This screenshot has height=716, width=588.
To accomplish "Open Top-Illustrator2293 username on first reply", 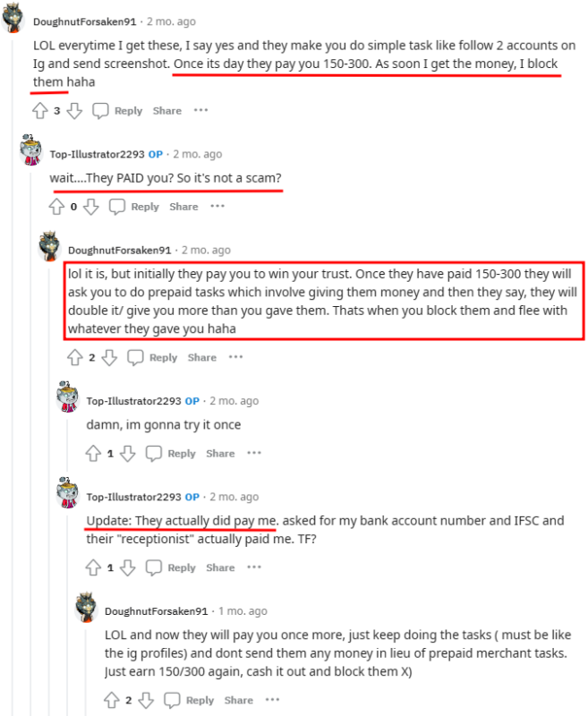I will coord(97,154).
